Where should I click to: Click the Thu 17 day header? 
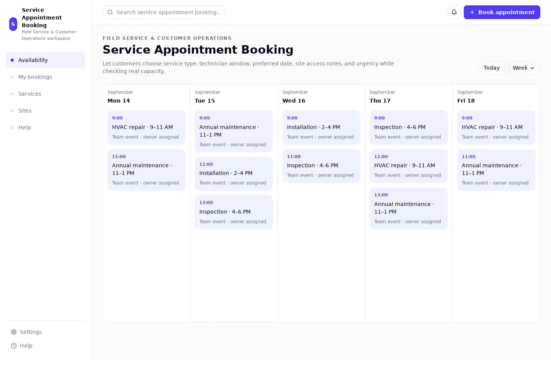tap(380, 101)
